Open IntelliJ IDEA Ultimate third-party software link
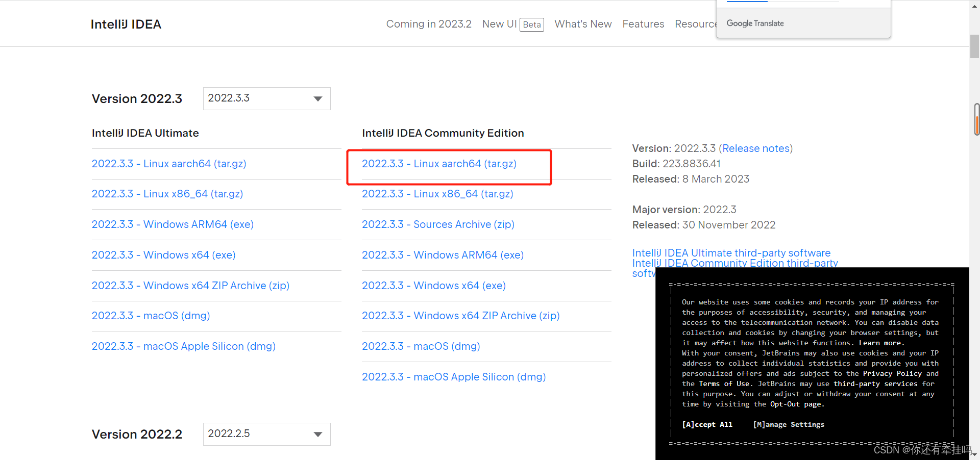Screen dimensions: 980x460 731,253
